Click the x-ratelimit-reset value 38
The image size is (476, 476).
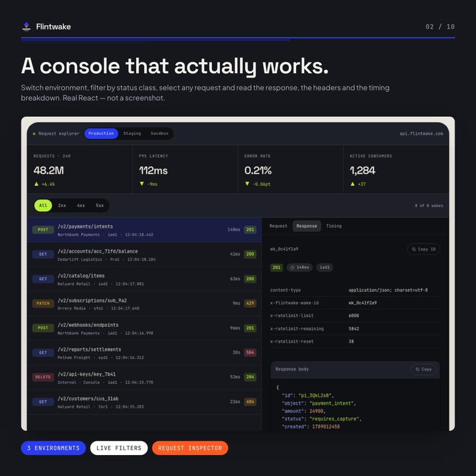351,342
